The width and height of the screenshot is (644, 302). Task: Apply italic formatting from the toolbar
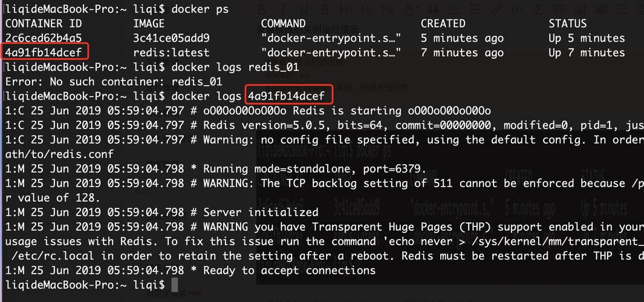[x=284, y=10]
